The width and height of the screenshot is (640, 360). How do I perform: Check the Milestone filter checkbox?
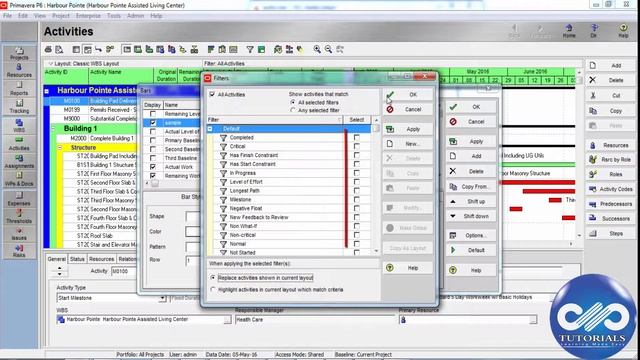pos(357,200)
